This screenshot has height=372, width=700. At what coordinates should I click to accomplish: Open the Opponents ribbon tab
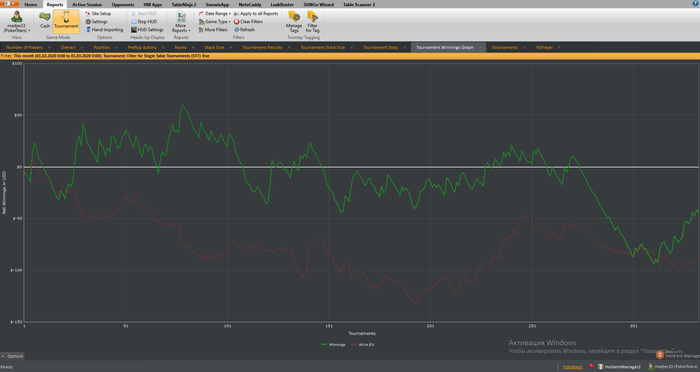(x=123, y=4)
